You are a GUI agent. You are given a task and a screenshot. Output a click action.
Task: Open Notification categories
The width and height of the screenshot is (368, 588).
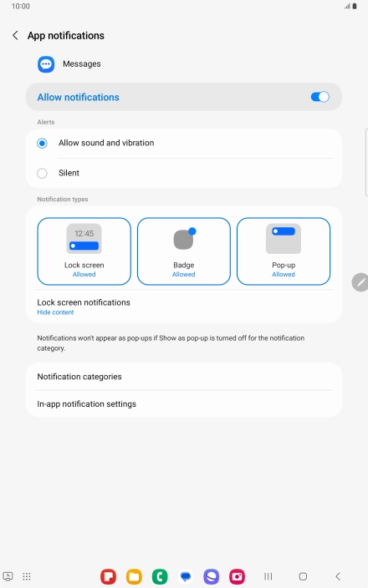[x=184, y=377]
